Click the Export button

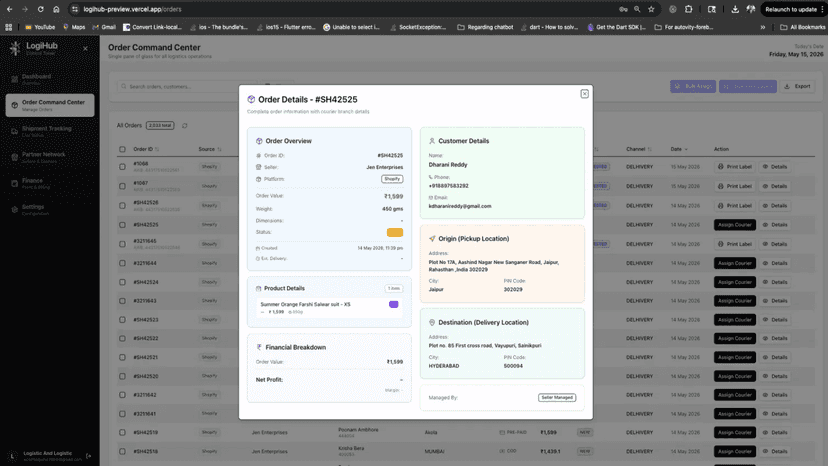pyautogui.click(x=797, y=86)
